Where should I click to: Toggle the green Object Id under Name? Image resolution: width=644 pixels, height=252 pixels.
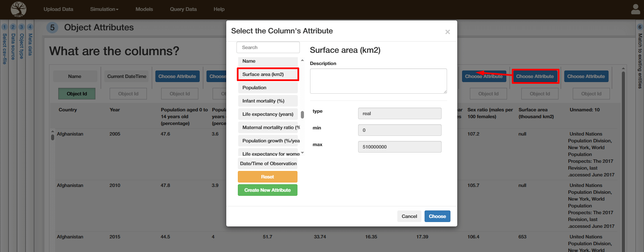77,94
